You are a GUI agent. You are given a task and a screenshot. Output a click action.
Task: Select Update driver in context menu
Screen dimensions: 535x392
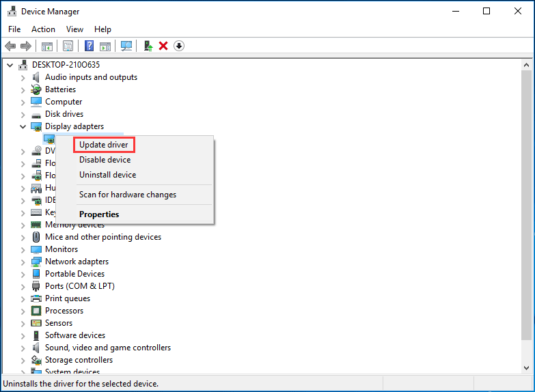104,145
